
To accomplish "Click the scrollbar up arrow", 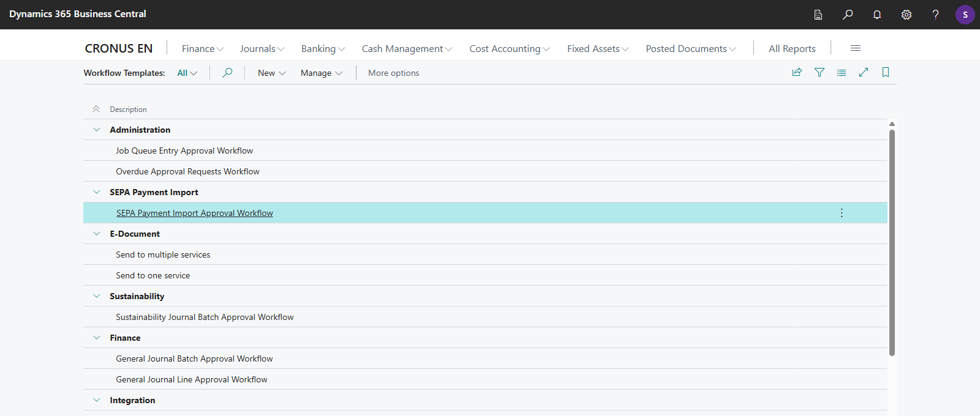I will pos(892,124).
